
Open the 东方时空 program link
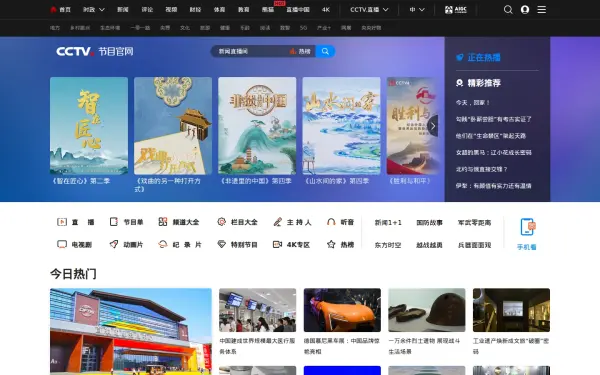coord(388,245)
